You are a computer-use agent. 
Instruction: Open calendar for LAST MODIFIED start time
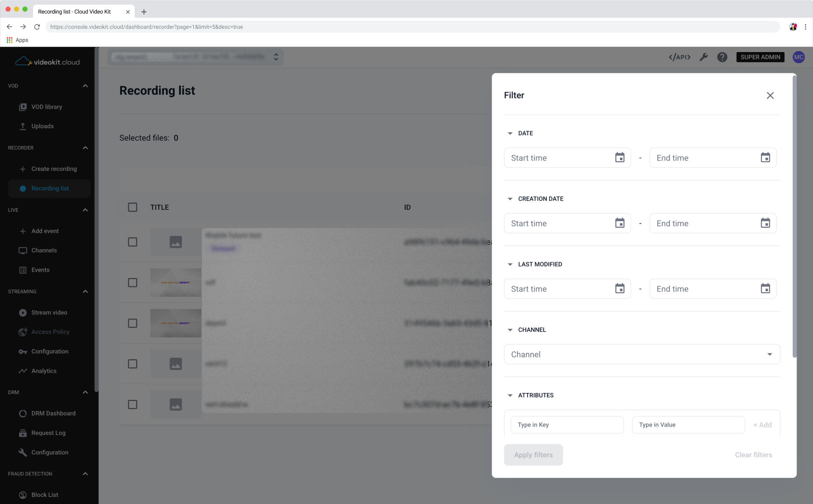point(620,289)
